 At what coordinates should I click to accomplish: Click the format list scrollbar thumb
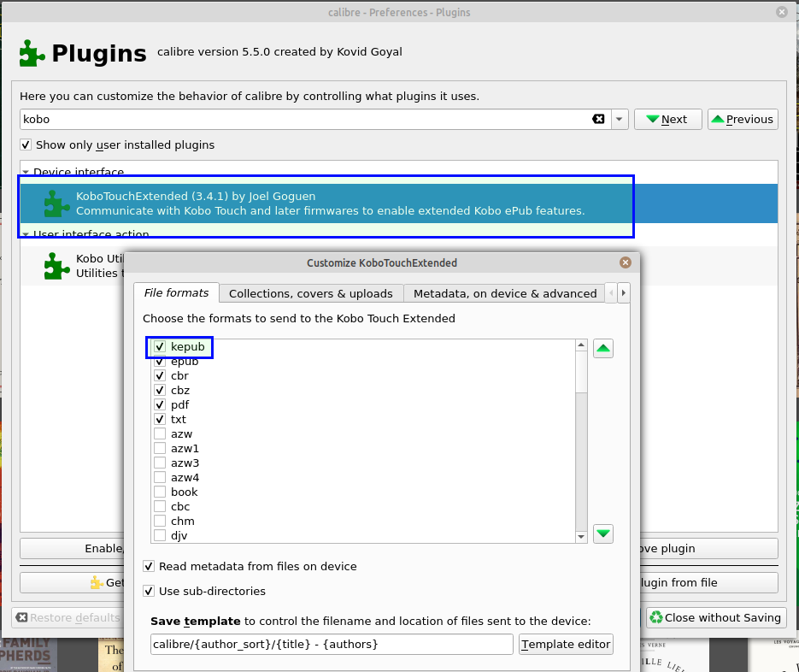(x=581, y=372)
